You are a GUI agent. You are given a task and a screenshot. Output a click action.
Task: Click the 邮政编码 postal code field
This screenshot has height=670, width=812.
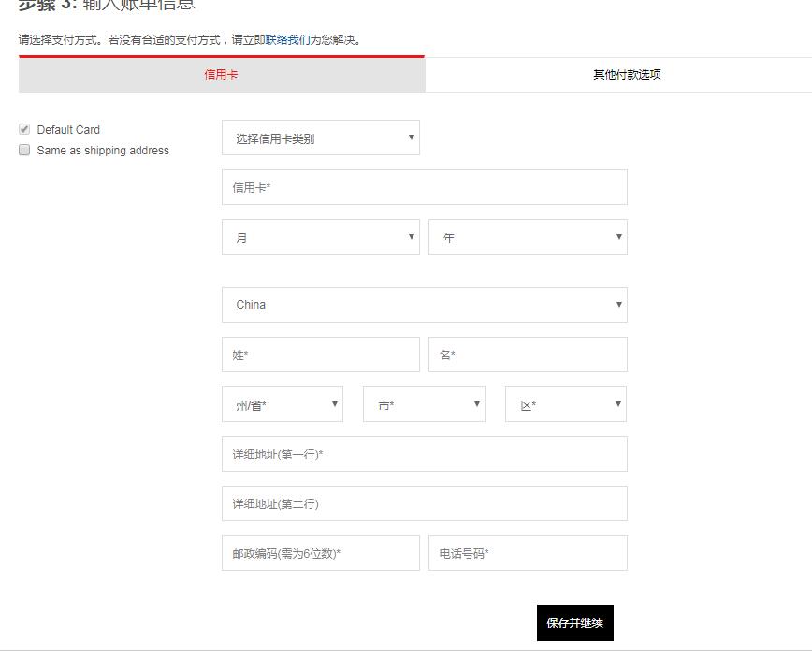click(320, 552)
